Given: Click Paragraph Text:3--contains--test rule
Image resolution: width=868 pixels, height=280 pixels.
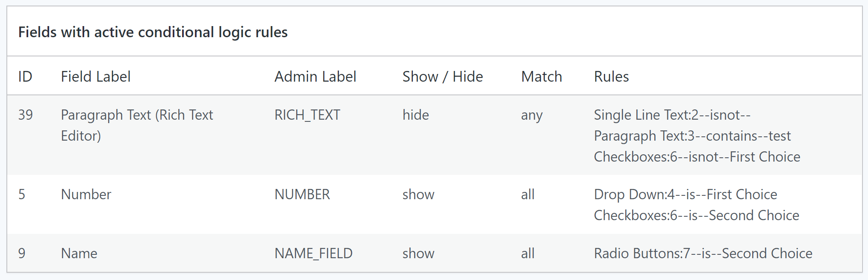Looking at the screenshot, I should point(692,136).
